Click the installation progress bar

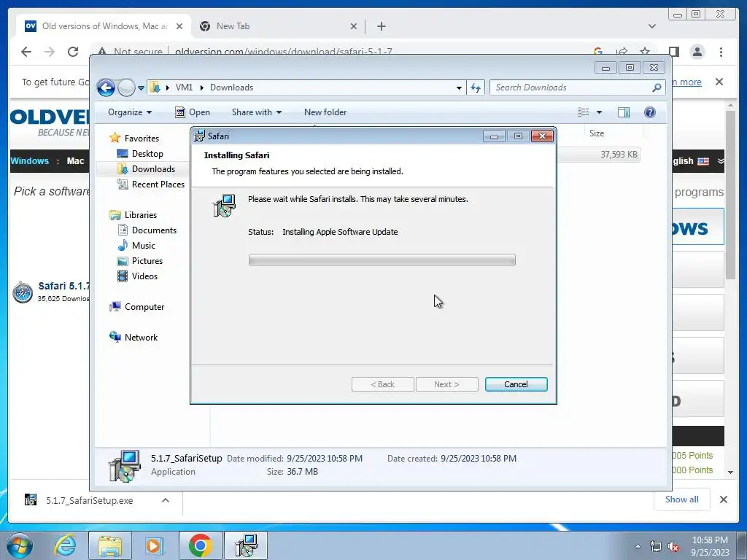[382, 260]
